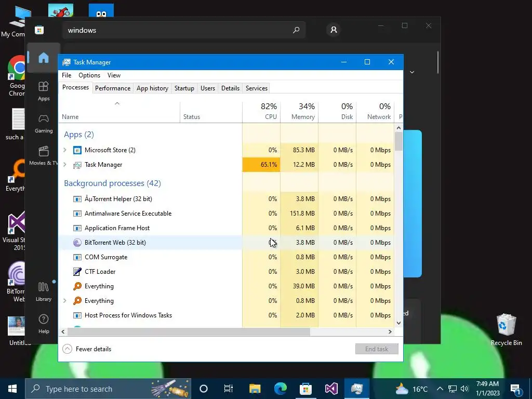
Task: Sort processes by CPU column header
Action: pyautogui.click(x=261, y=112)
